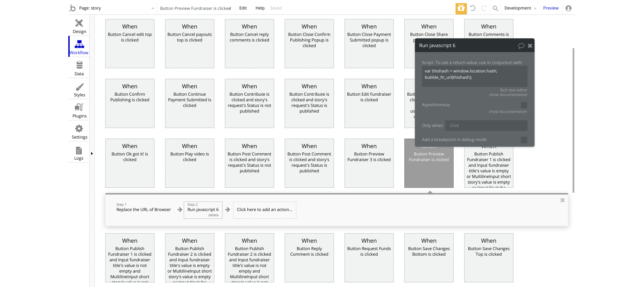Click the Preview link
Screen dimensions: 644x287
coord(550,8)
